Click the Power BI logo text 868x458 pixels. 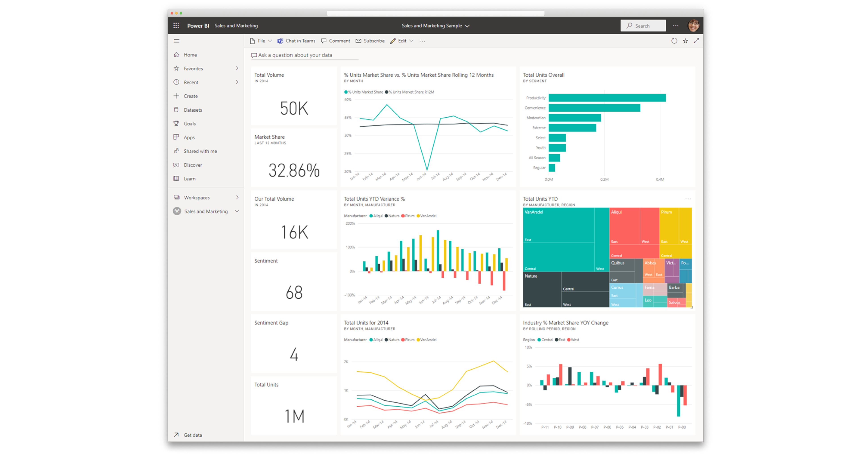[x=198, y=26]
